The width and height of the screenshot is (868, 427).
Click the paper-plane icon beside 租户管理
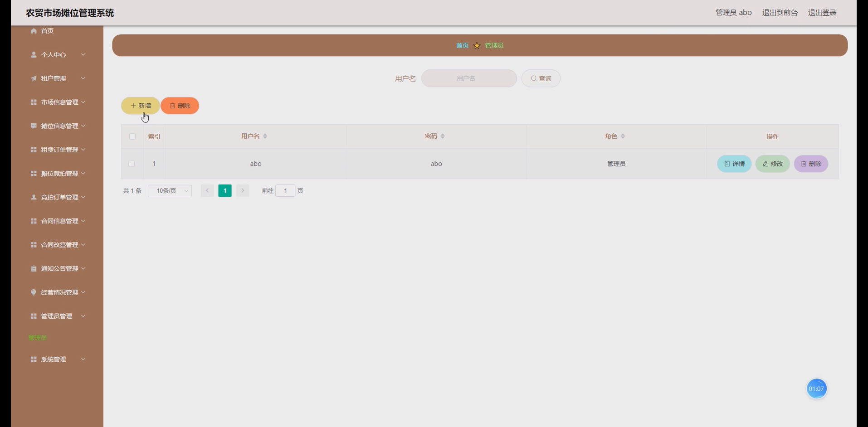34,78
